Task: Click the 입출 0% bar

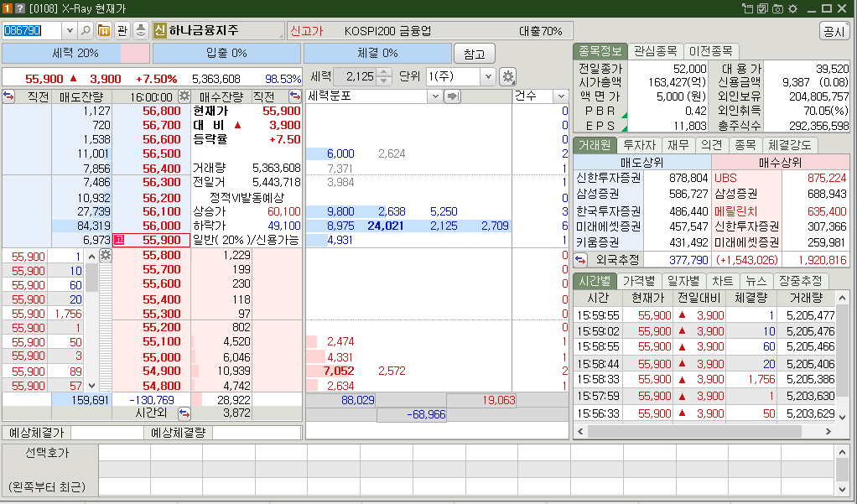Action: tap(226, 53)
